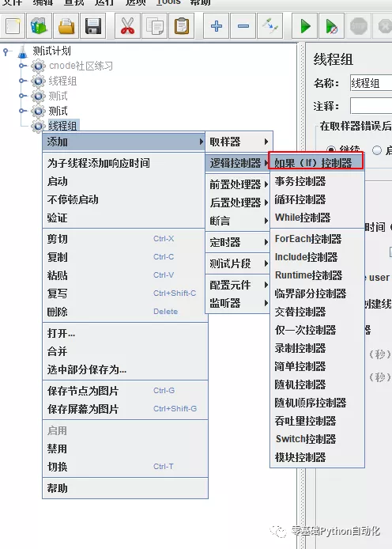Viewport: 392px width, 549px height.
Task: Click the New test plan toolbar icon
Action: 13,26
